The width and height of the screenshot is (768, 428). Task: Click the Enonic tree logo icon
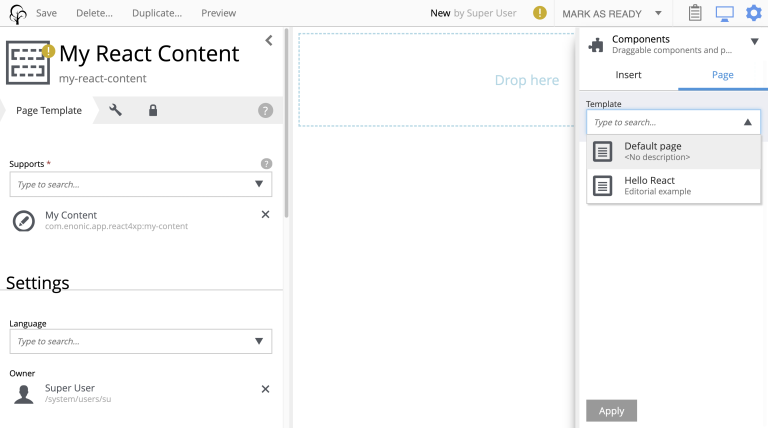17,13
